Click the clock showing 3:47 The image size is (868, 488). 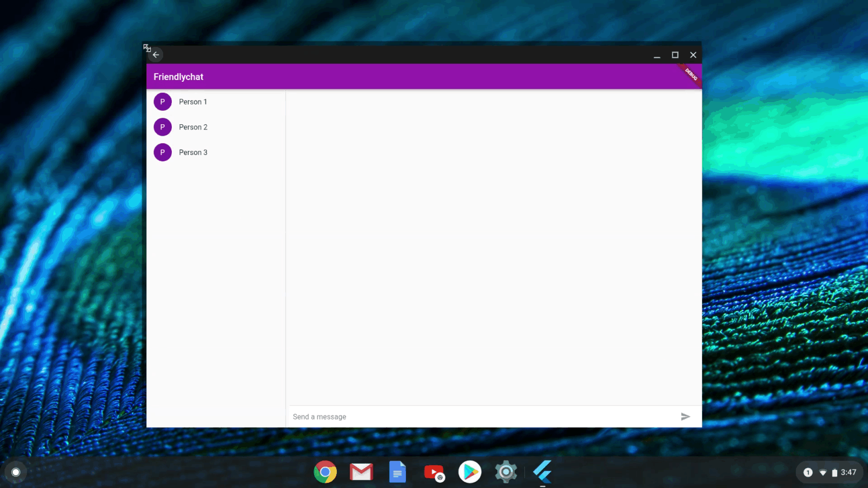click(x=848, y=472)
